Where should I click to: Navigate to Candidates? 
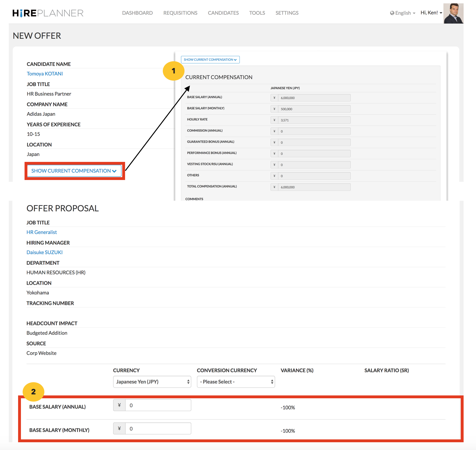pyautogui.click(x=223, y=13)
